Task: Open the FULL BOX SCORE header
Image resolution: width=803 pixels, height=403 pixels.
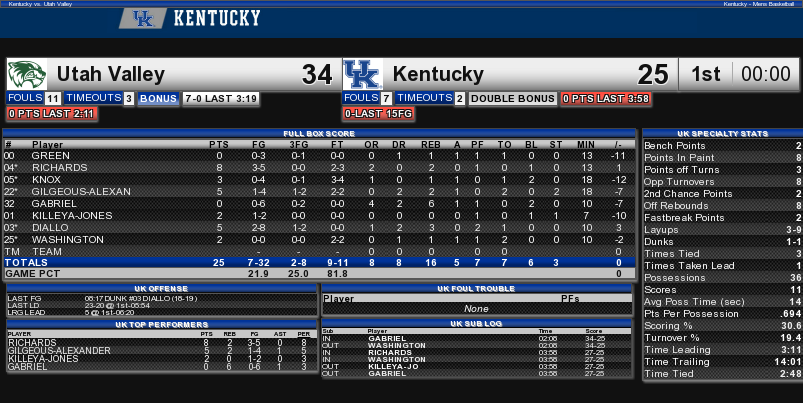Action: [319, 134]
